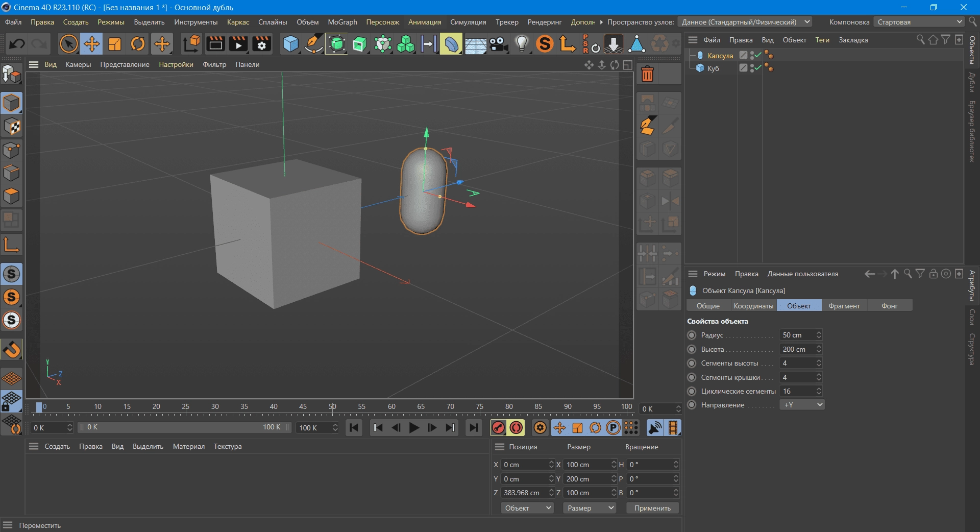Toggle Сегменты крышки animation dot
Screen dimensions: 980x532
[x=692, y=377]
